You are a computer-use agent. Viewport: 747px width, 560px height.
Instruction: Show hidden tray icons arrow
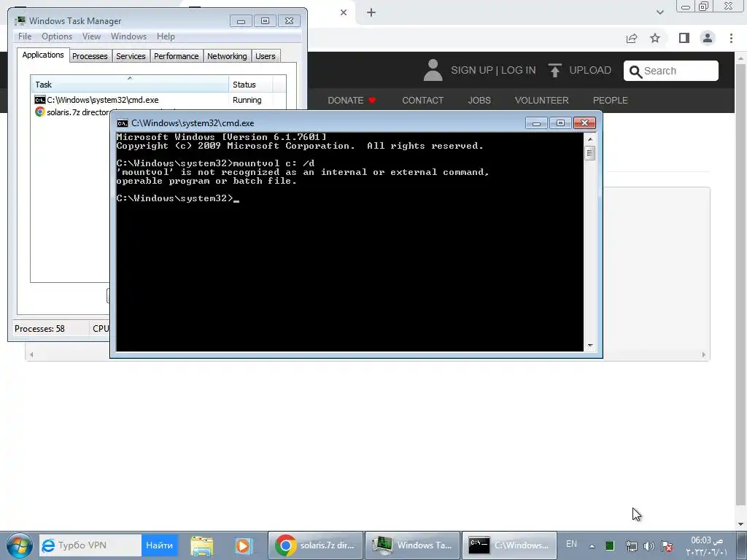pyautogui.click(x=592, y=546)
